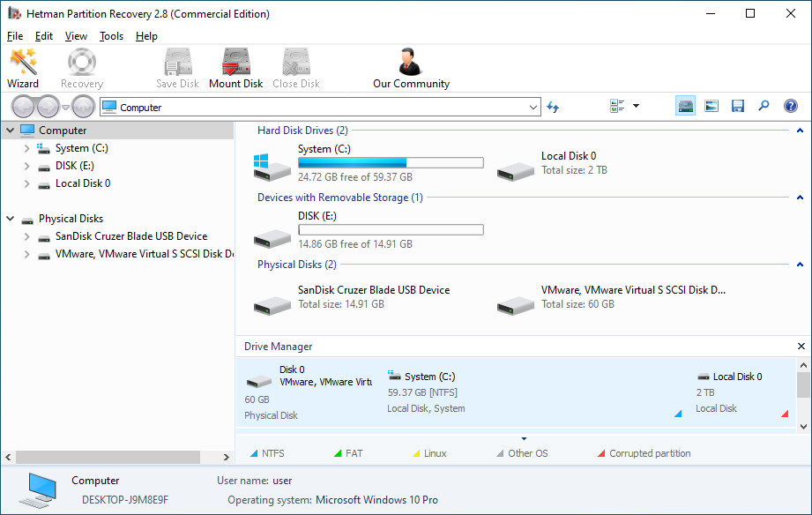Toggle the preview image panel icon

click(711, 107)
